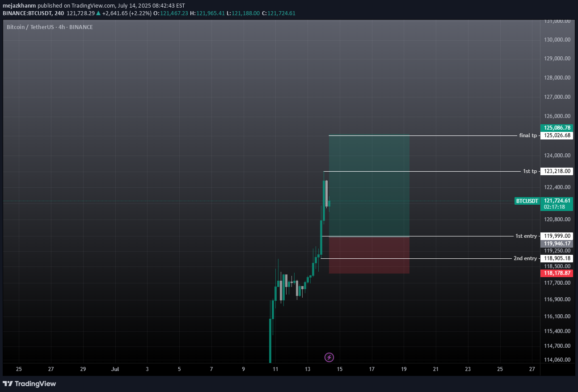578x392 pixels.
Task: Click the BTCUSDT symbol tag
Action: click(x=527, y=201)
